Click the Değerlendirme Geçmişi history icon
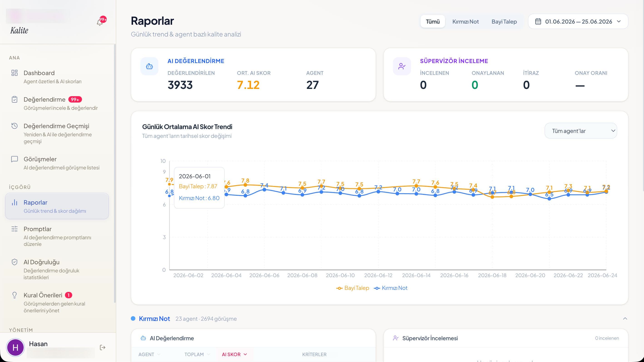 tap(15, 126)
